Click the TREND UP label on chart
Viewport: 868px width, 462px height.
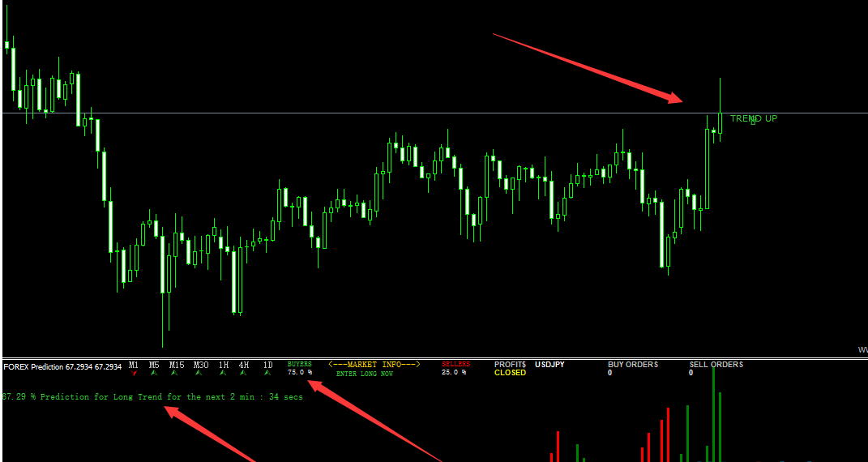tap(753, 119)
